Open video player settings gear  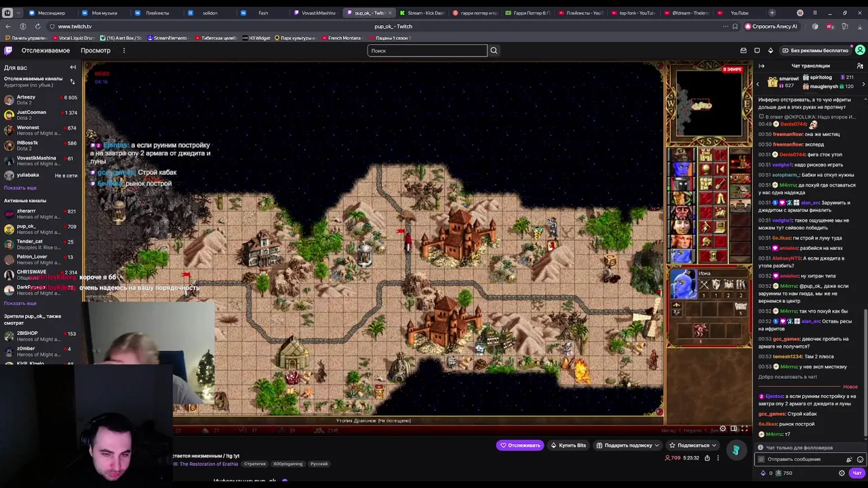tap(723, 428)
